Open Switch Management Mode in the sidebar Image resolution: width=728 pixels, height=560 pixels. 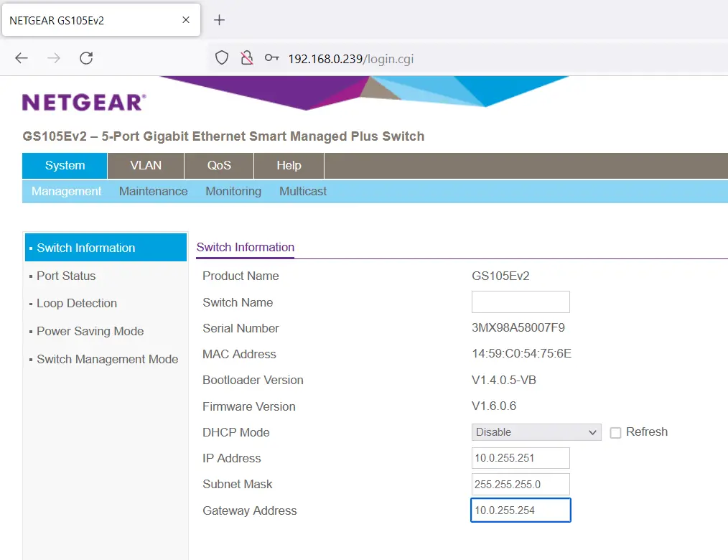[107, 359]
